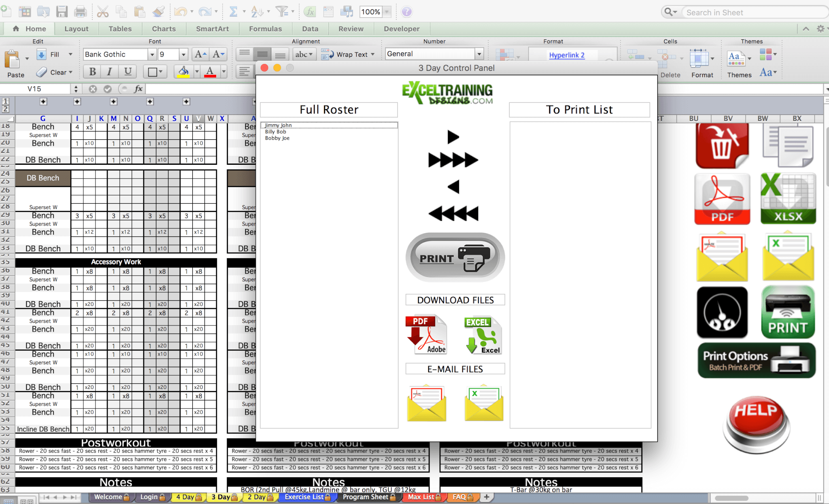Toggle underline formatting
The image size is (829, 504).
coord(128,72)
